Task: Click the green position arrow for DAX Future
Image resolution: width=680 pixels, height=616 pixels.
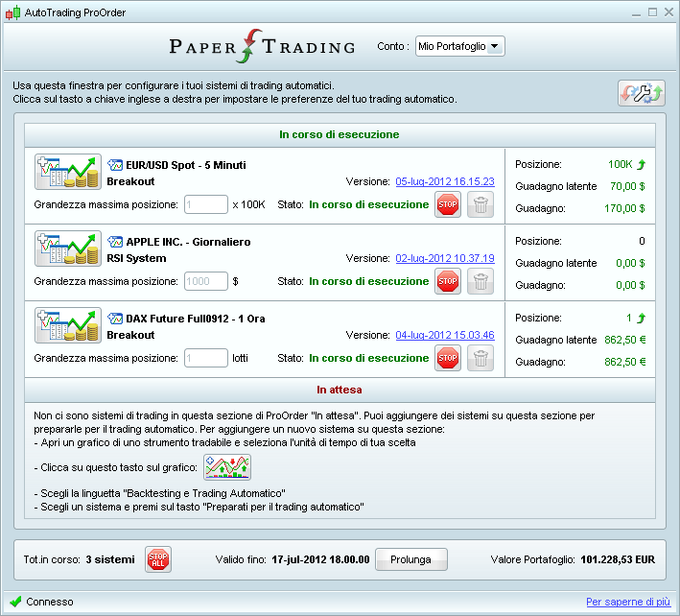Action: pos(641,318)
